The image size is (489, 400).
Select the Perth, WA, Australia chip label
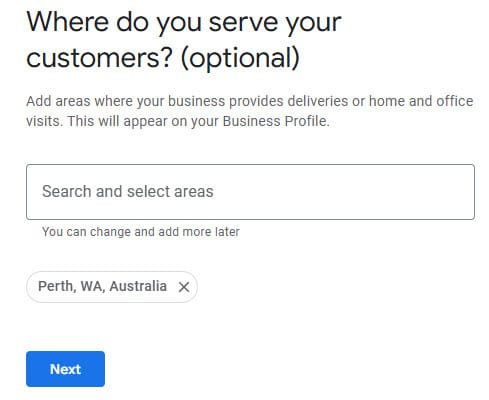click(102, 286)
